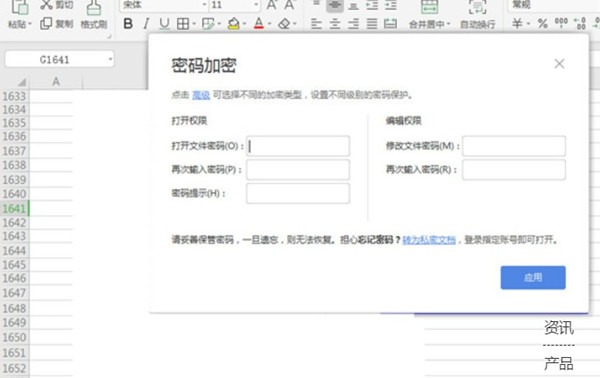
Task: Click the Merge and Center (合并居中) icon
Action: click(429, 7)
